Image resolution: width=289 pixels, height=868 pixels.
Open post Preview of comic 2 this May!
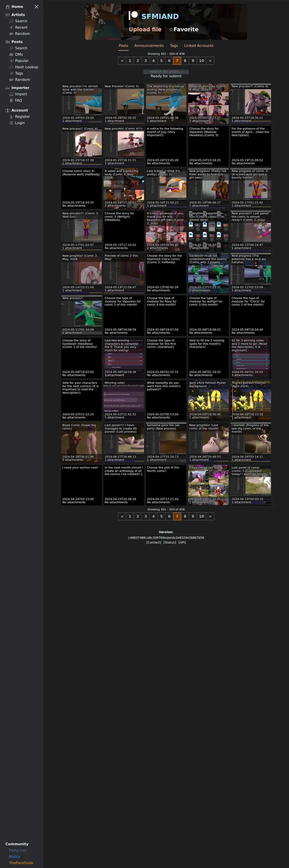click(x=124, y=273)
